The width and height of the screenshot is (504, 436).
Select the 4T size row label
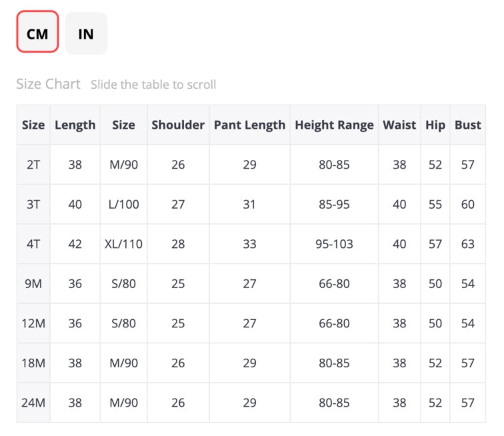pyautogui.click(x=33, y=244)
